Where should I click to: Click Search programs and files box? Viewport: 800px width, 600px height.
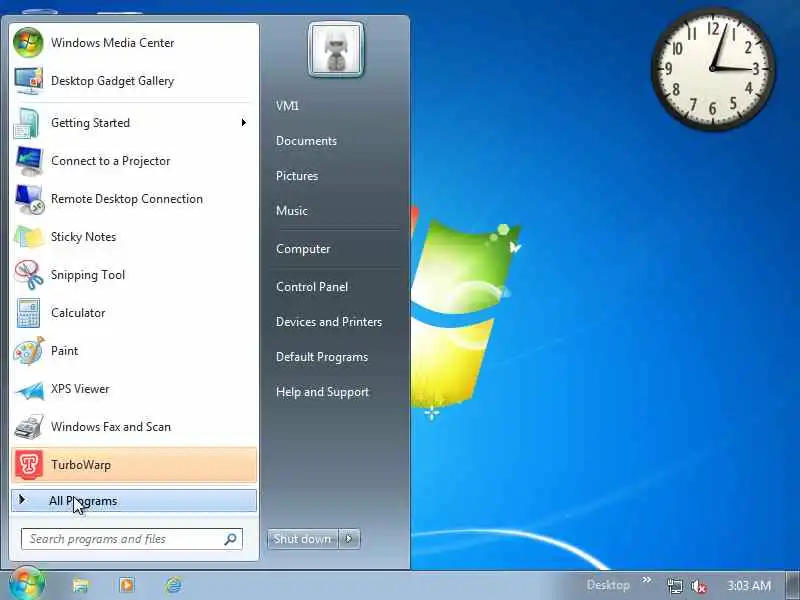[x=132, y=539]
